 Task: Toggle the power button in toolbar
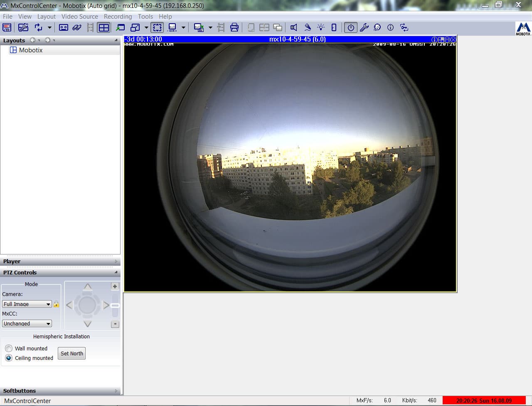(x=351, y=27)
